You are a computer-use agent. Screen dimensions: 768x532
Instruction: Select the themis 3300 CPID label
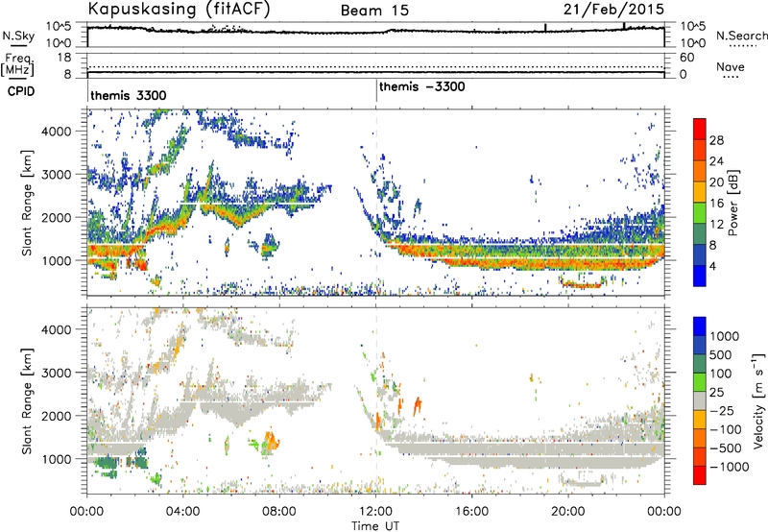coord(129,95)
